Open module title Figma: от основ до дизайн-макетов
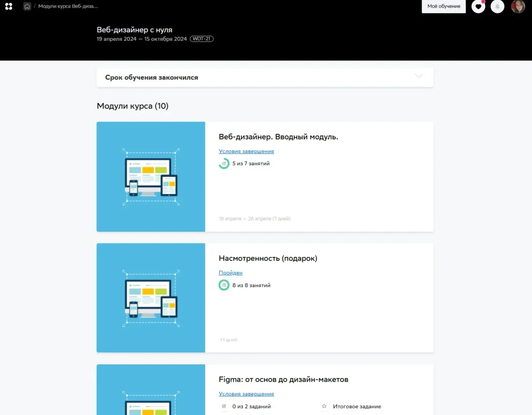532x415 pixels. pos(284,379)
